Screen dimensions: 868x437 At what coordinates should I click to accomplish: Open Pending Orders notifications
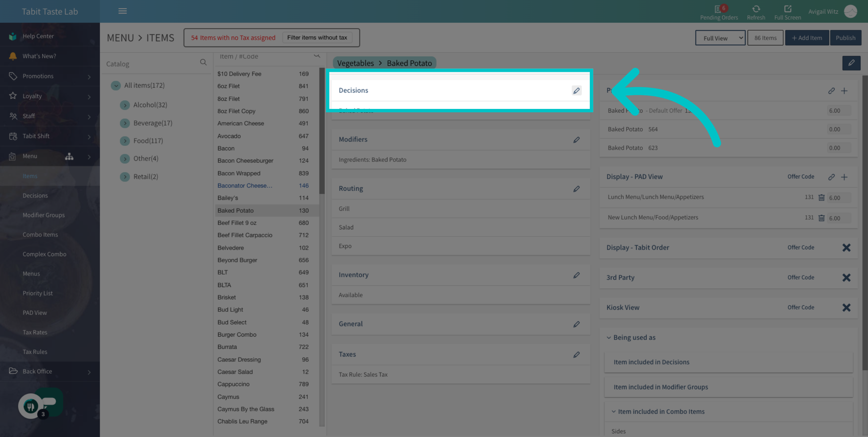pyautogui.click(x=719, y=12)
